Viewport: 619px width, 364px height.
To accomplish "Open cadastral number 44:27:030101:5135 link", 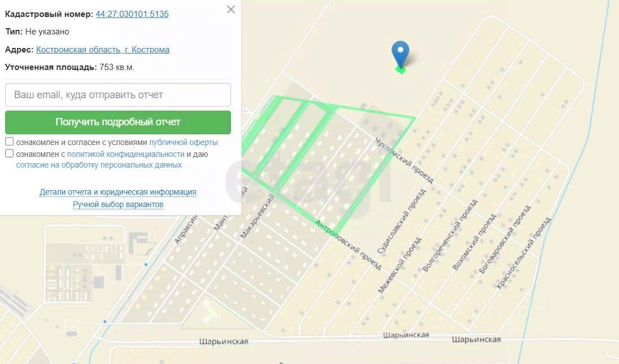I will point(132,14).
